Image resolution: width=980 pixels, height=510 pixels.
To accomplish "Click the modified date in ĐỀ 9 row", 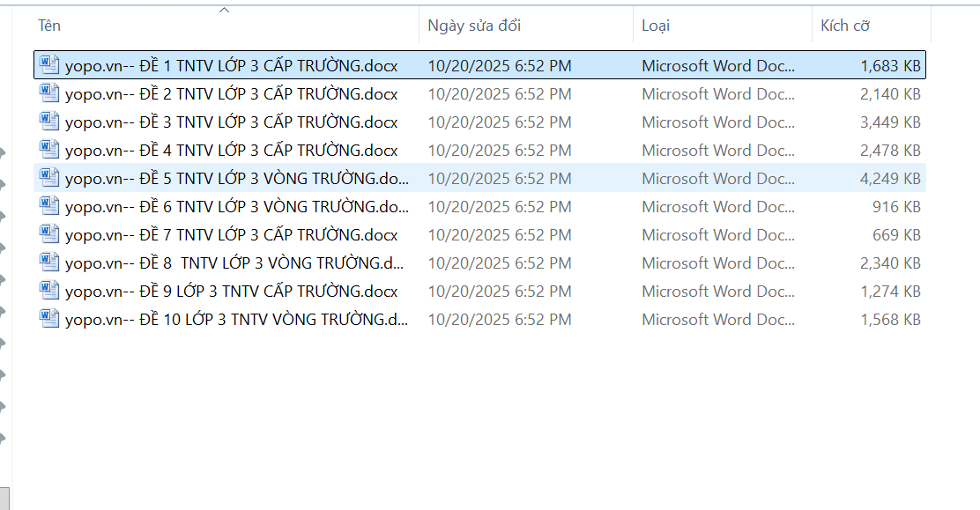I will pyautogui.click(x=499, y=292).
